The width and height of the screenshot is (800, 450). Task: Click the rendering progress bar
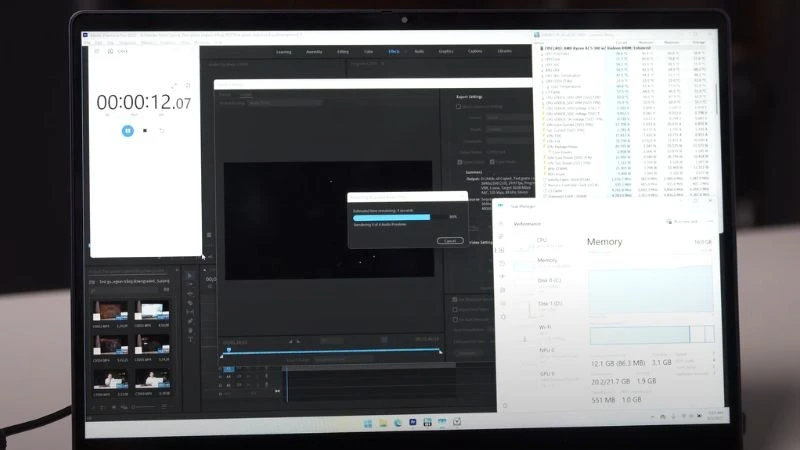[x=400, y=217]
